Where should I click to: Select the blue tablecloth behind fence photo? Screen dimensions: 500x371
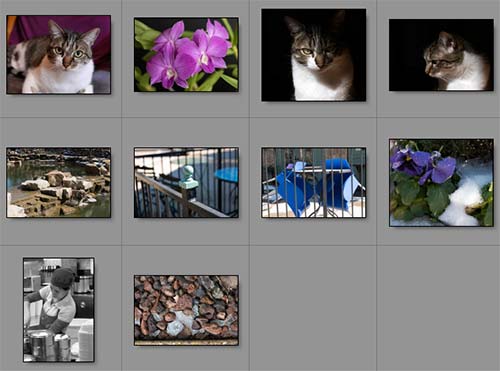pos(314,183)
